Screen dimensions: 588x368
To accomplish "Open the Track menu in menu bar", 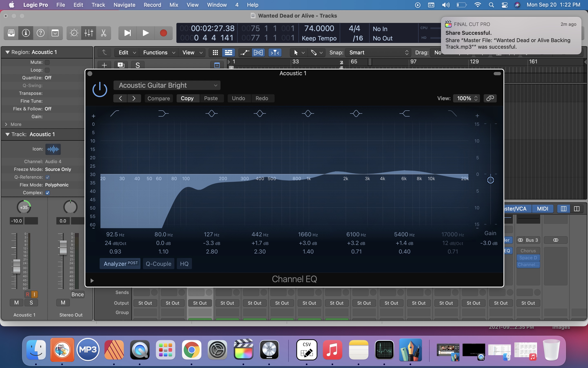I will tap(98, 5).
